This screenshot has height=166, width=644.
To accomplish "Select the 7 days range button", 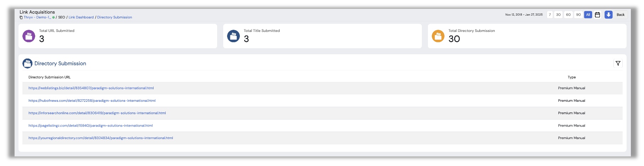I will 550,15.
